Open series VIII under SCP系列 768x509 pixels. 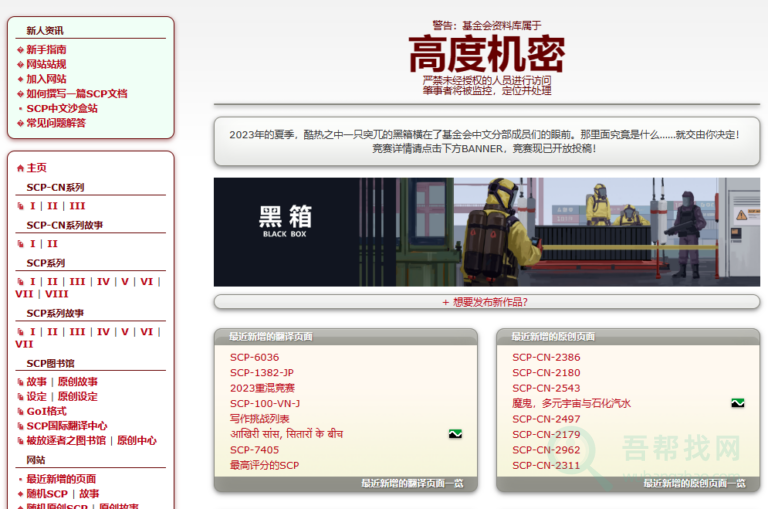[56, 294]
